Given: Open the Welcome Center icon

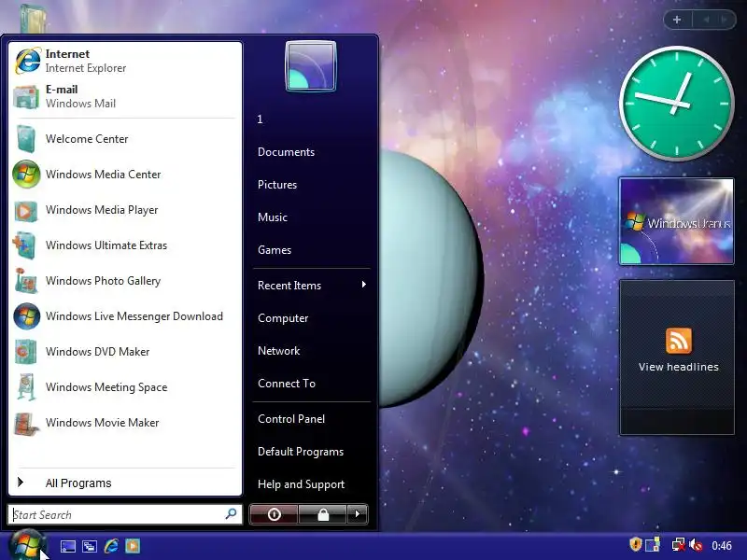Looking at the screenshot, I should [x=26, y=138].
